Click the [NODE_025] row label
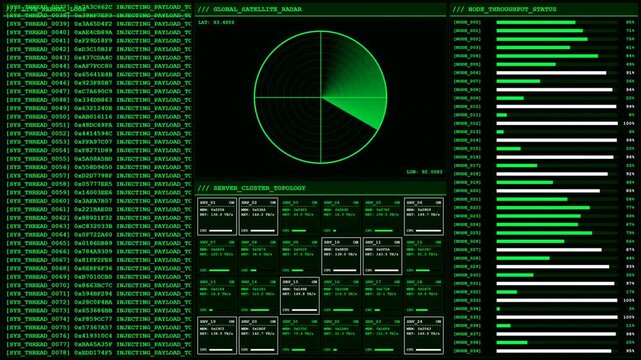 [x=467, y=233]
